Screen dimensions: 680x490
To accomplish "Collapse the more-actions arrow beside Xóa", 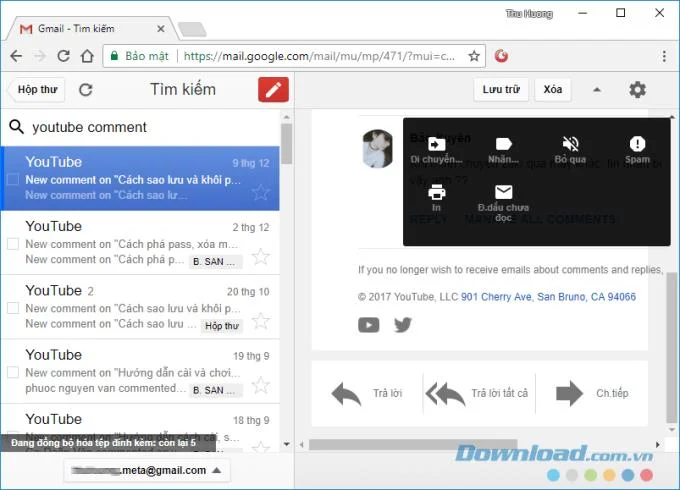I will click(597, 90).
